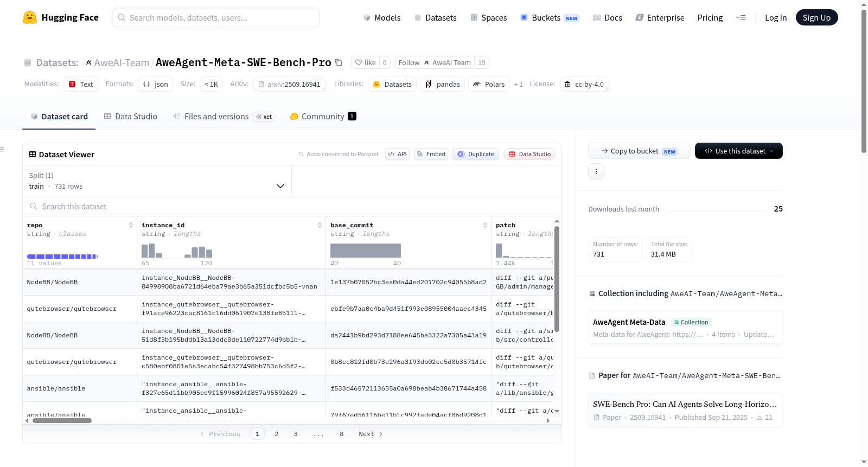The height and width of the screenshot is (467, 868).
Task: Open the AweAI-Team organization link
Action: pos(122,62)
